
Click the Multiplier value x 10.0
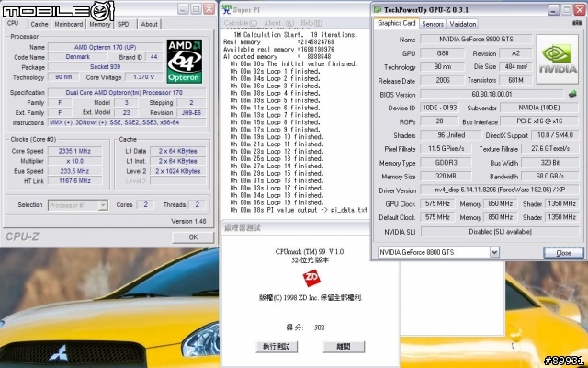point(74,161)
